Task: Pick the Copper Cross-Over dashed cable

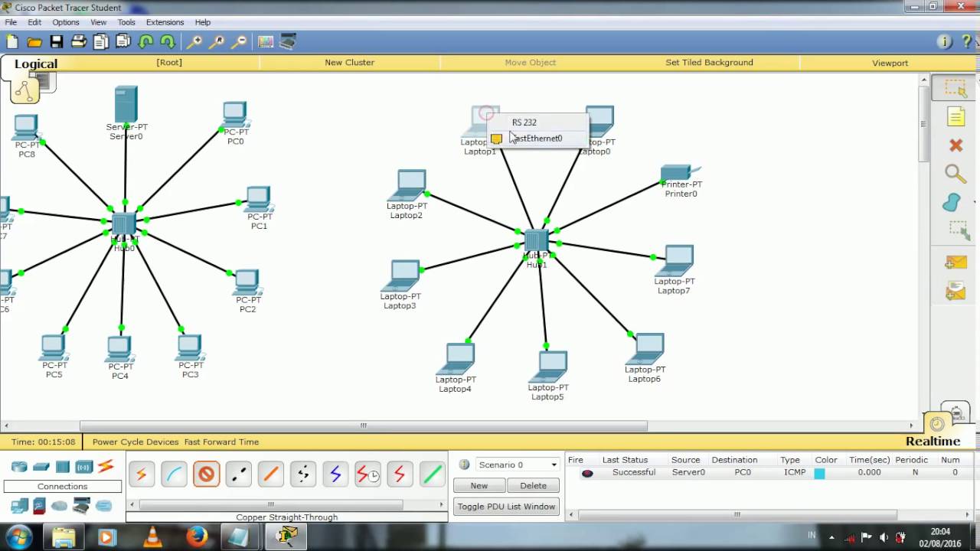Action: pos(238,474)
